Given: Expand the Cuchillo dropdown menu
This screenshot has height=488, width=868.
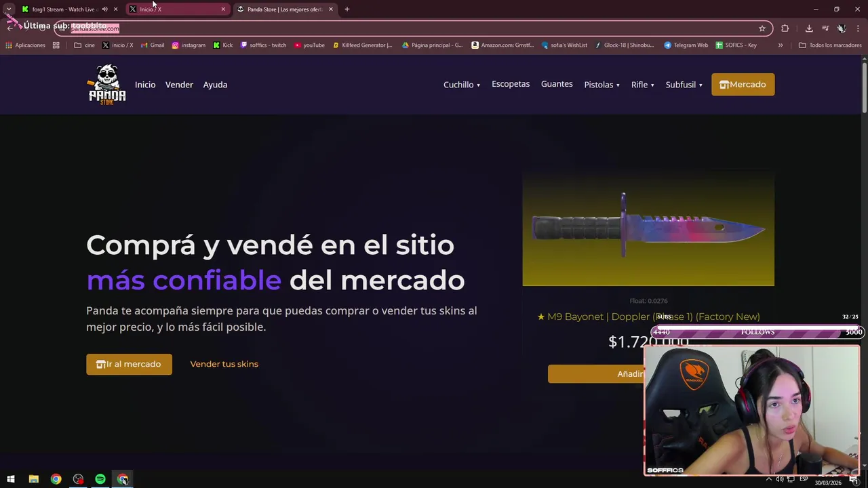Looking at the screenshot, I should (462, 85).
